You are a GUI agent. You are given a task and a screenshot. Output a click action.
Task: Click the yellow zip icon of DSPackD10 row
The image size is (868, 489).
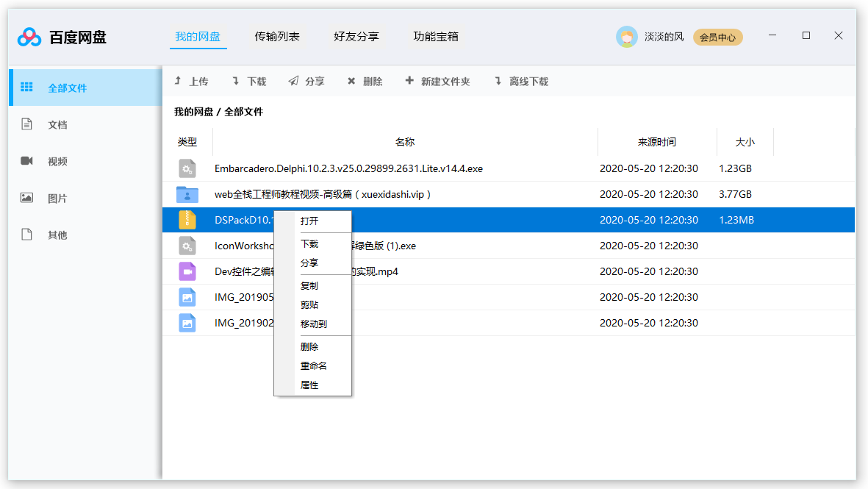tap(187, 220)
